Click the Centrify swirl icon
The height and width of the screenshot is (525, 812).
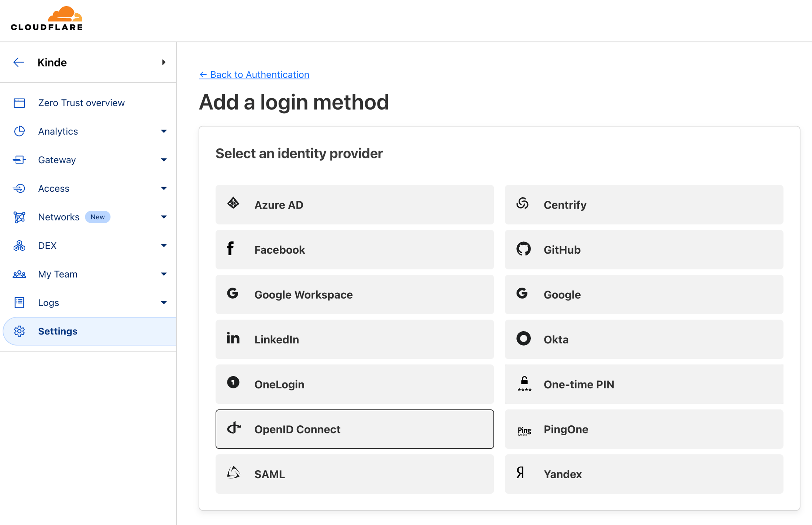coord(522,203)
